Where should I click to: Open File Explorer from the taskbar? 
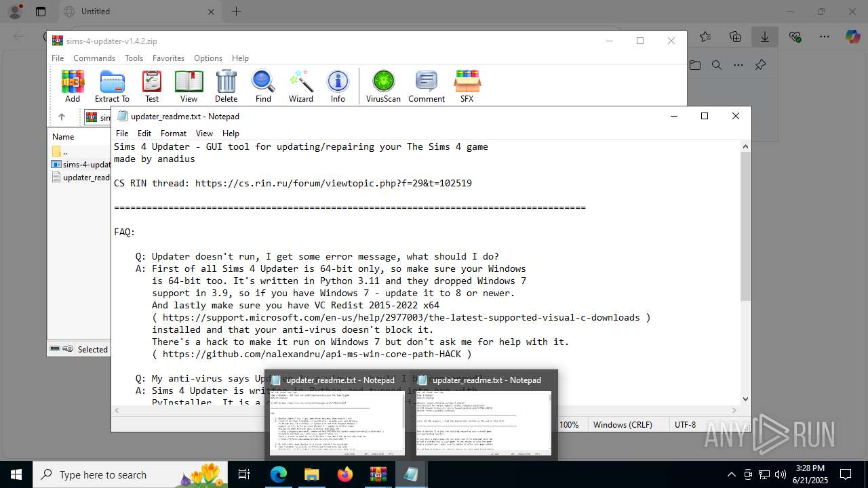tap(311, 474)
